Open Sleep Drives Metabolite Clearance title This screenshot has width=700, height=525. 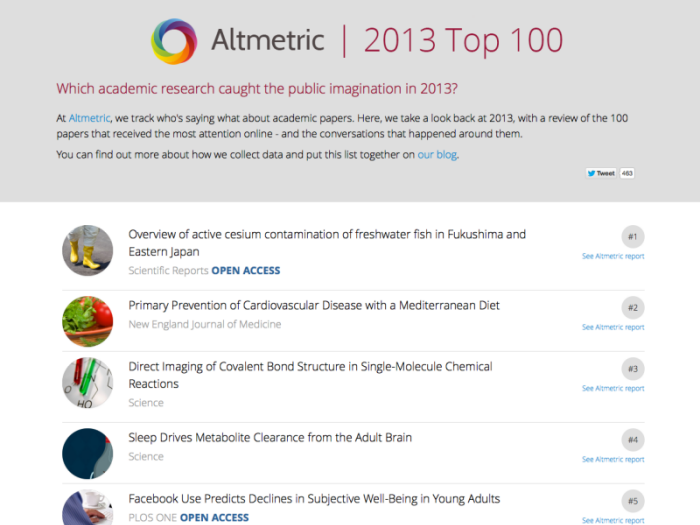(x=270, y=438)
